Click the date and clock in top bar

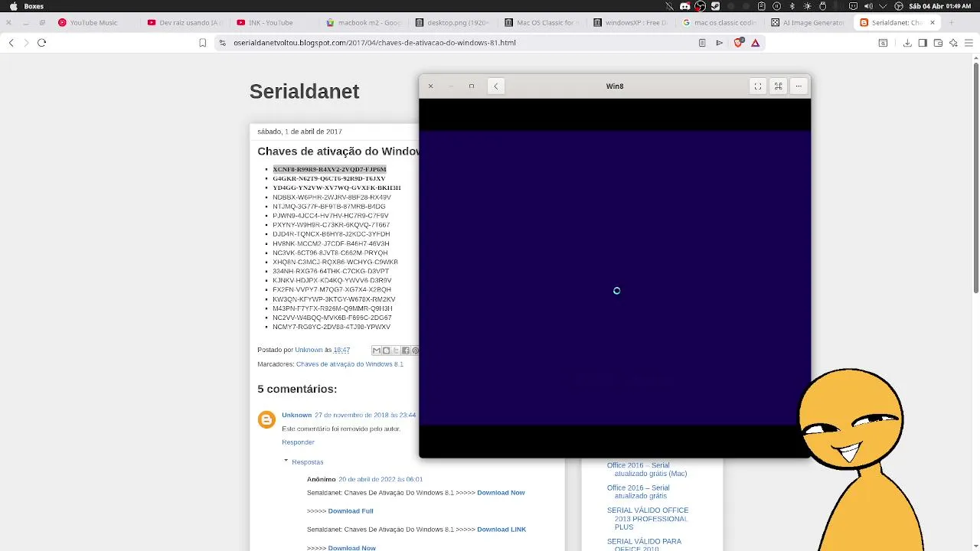point(940,6)
